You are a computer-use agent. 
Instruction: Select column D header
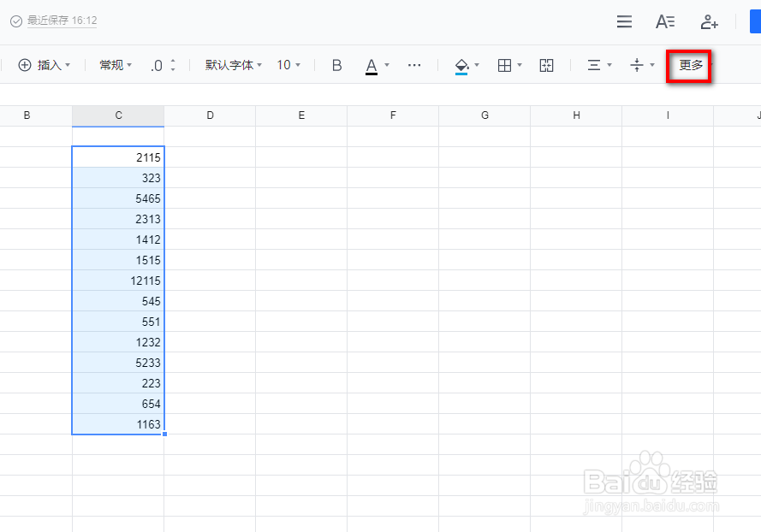(210, 115)
